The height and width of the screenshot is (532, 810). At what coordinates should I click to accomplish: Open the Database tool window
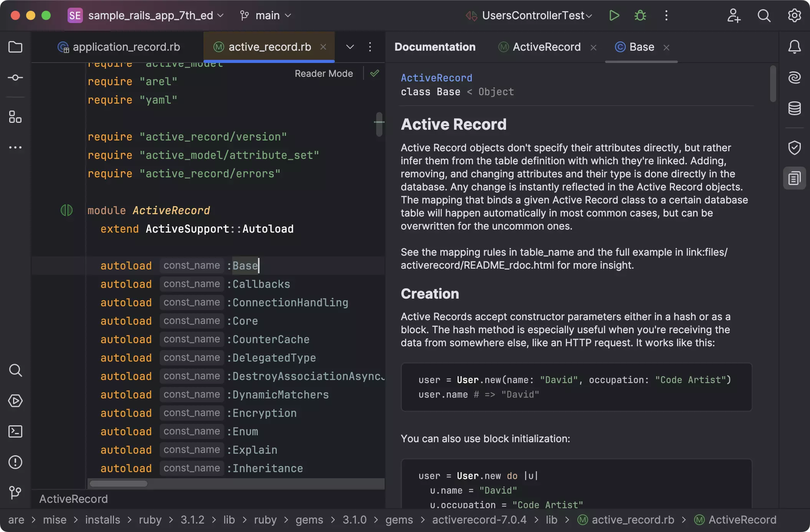794,109
